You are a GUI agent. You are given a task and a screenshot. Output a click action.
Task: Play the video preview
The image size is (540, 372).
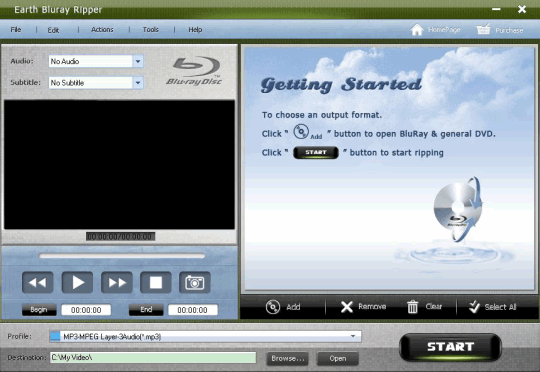(x=77, y=282)
